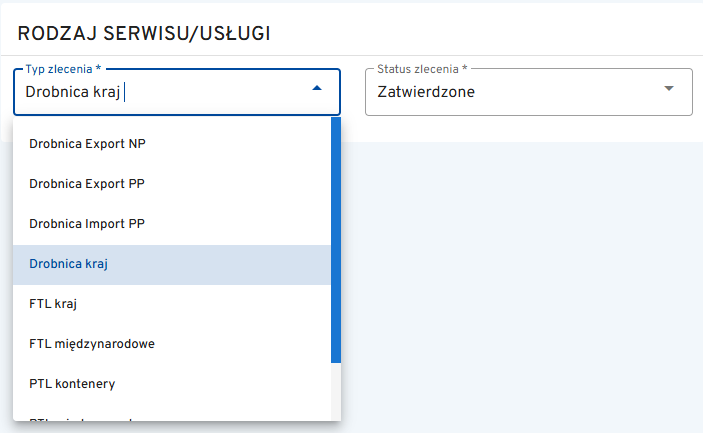The height and width of the screenshot is (433, 703).
Task: Collapse the Typ zlecenia dropdown arrow
Action: pos(317,89)
